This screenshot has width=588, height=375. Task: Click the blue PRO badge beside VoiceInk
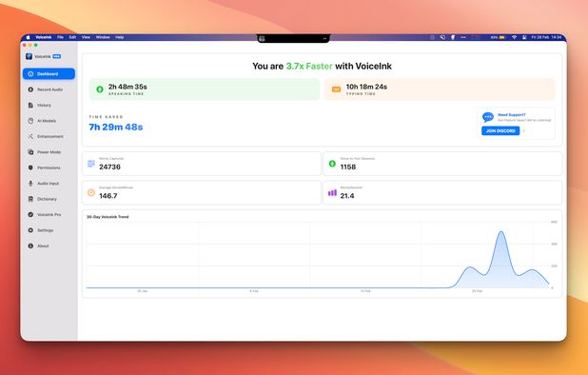coord(57,56)
